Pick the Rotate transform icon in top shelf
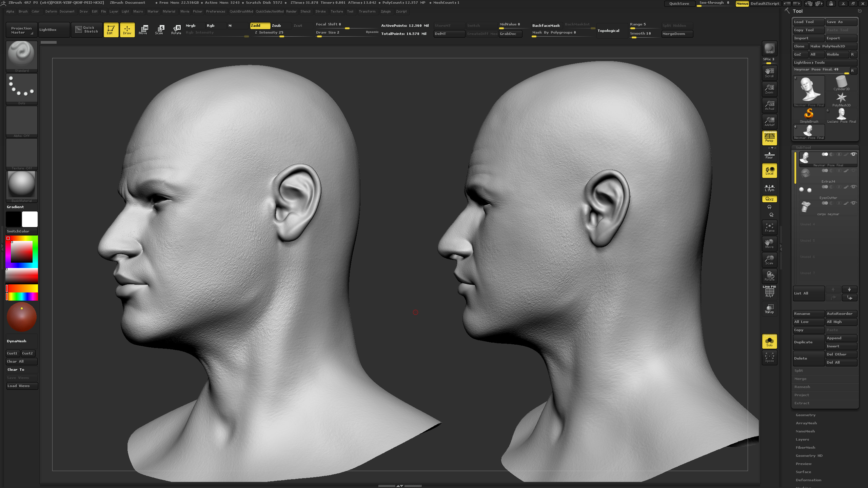This screenshot has width=868, height=488. click(x=176, y=30)
